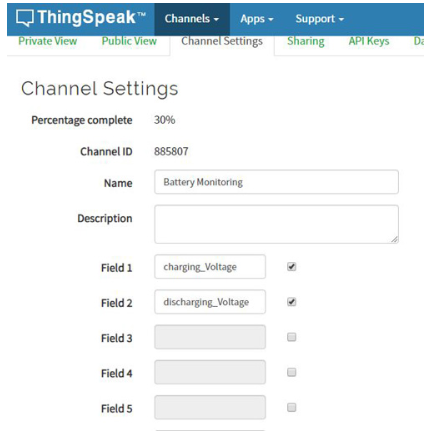Select the Channel Settings tab
Screen dimensions: 432x446
(x=222, y=42)
